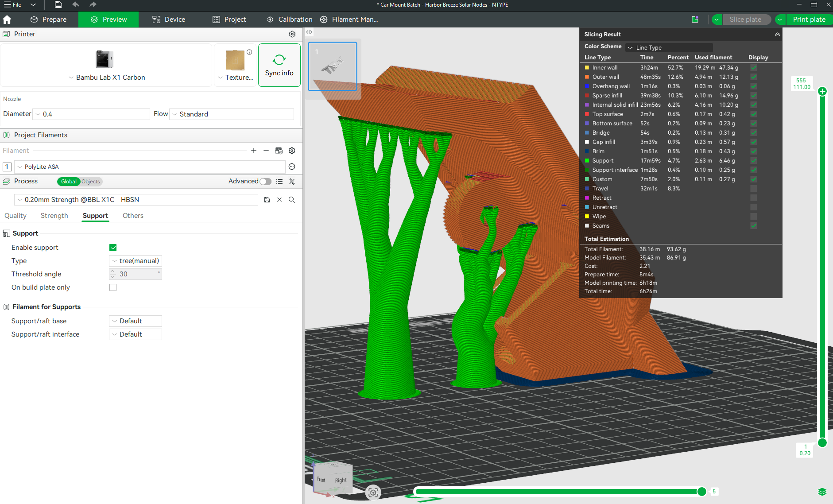Open the filament settings gear icon
Screen dimensions: 833x504
click(292, 151)
